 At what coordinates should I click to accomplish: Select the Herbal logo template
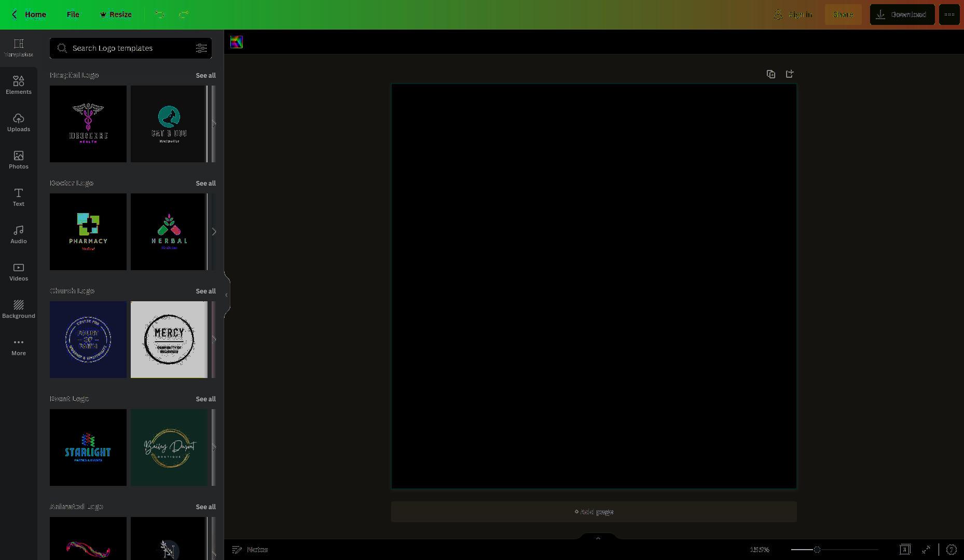tap(169, 232)
